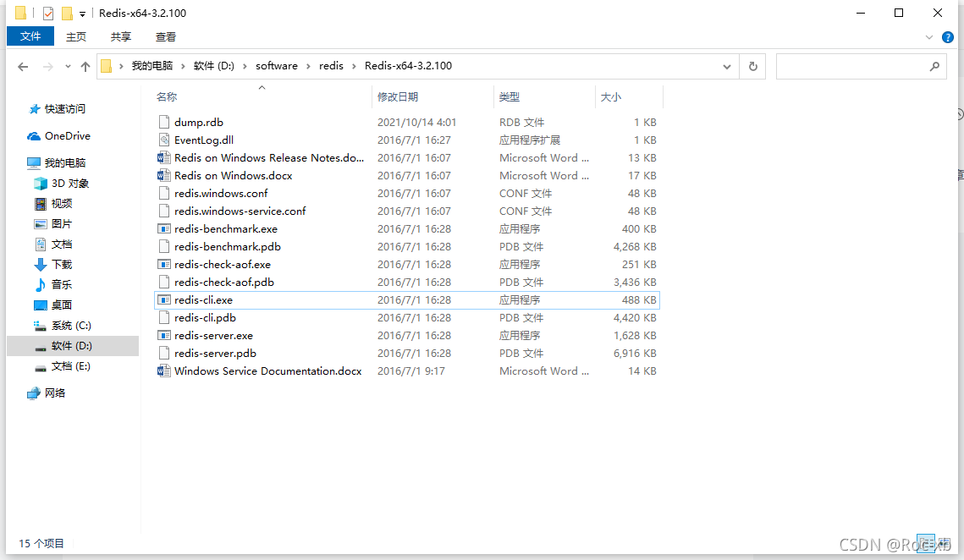Select the redis-server.exe application icon
Viewport: 964px width, 560px height.
point(163,336)
